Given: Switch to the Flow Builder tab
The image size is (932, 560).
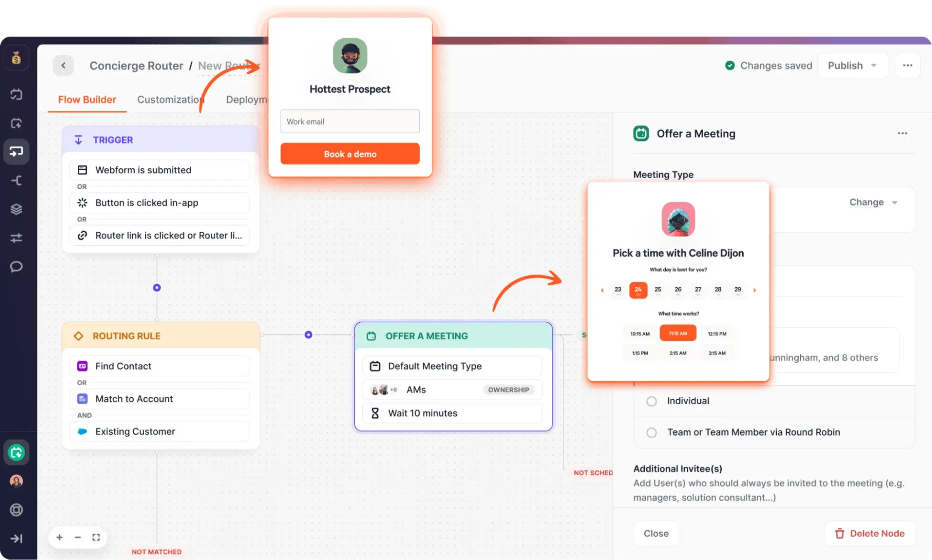Looking at the screenshot, I should pyautogui.click(x=87, y=99).
